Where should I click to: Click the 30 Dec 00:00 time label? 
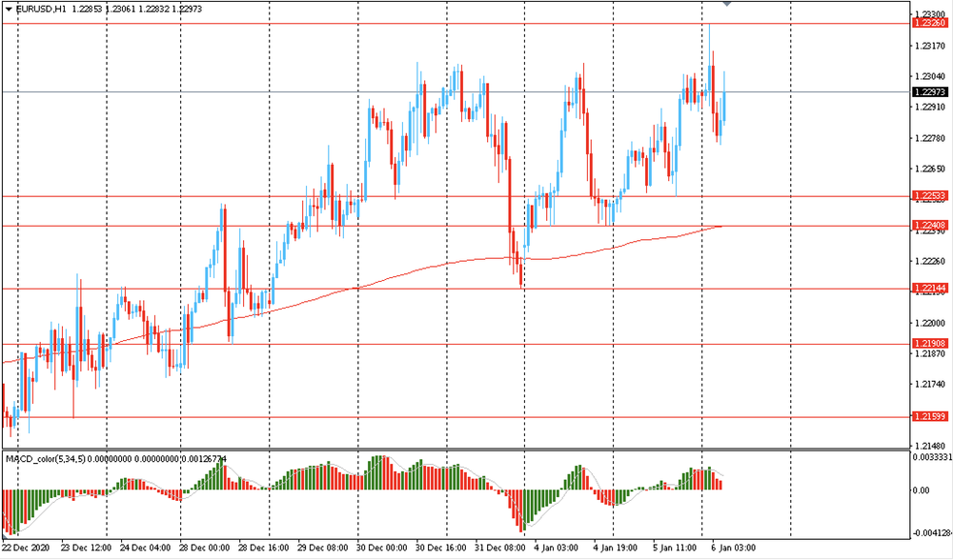tap(382, 548)
